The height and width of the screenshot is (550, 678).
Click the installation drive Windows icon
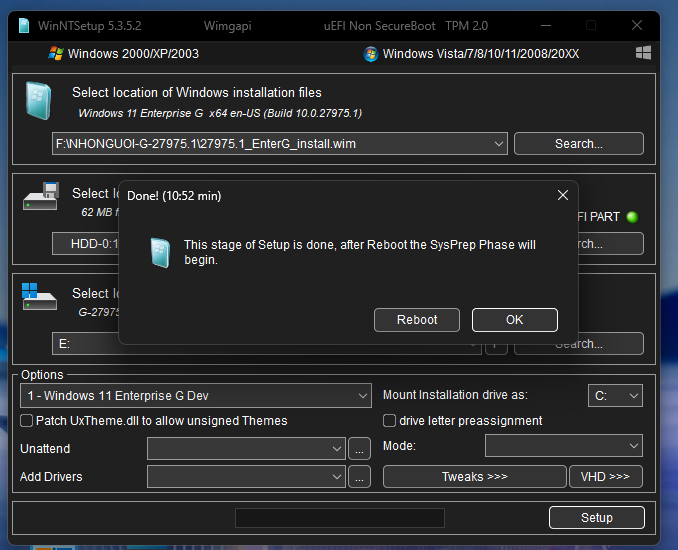[x=39, y=297]
